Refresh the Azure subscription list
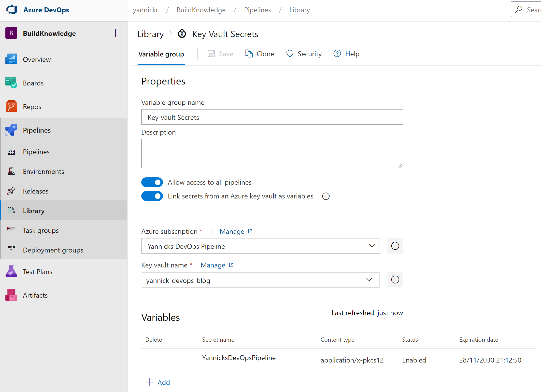This screenshot has height=392, width=541. coord(395,246)
